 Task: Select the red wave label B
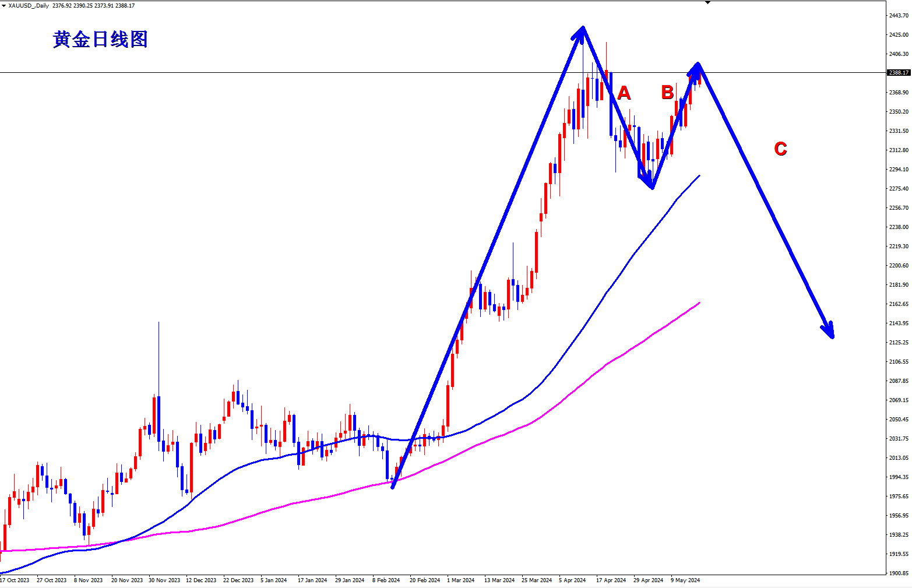tap(667, 92)
